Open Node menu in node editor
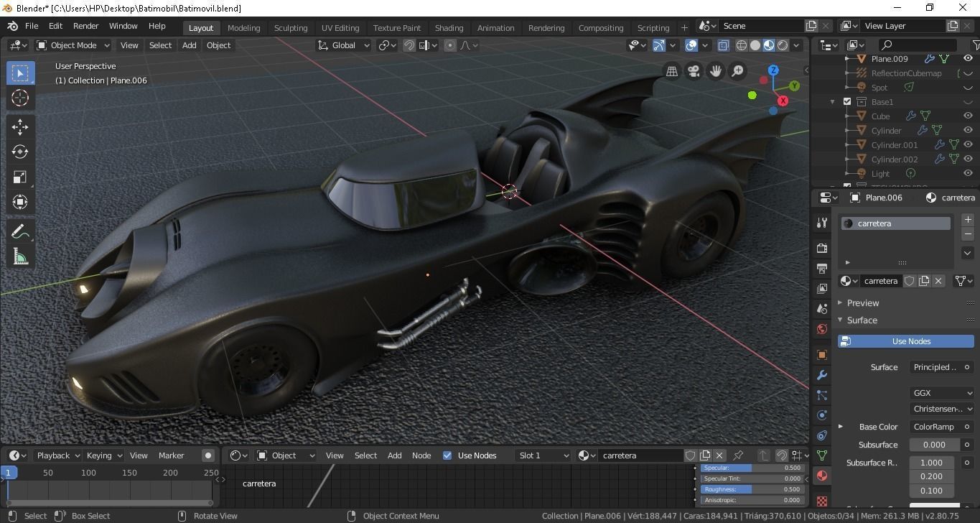 [x=421, y=455]
